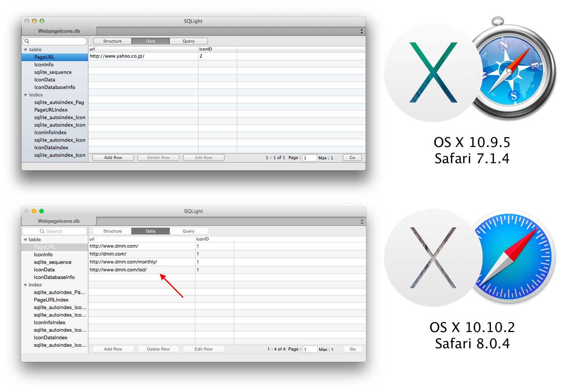Click iconID value in the '/monthly/' row

[x=215, y=262]
